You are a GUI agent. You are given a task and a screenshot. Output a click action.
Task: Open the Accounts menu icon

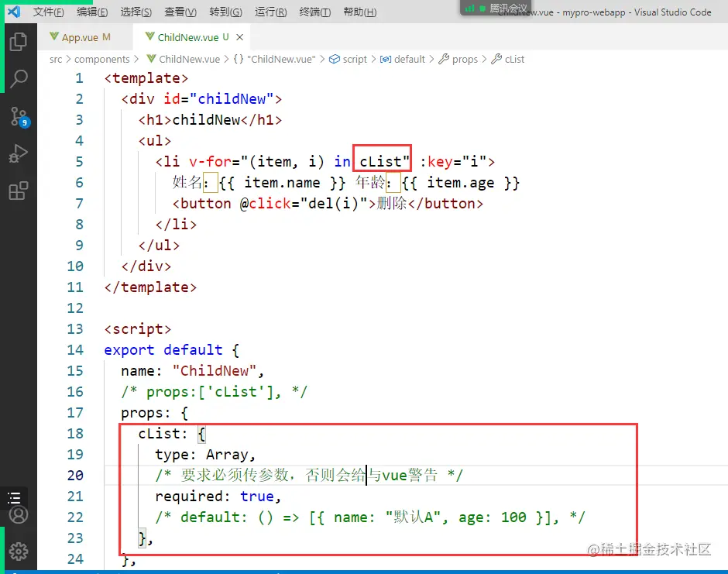coord(19,514)
